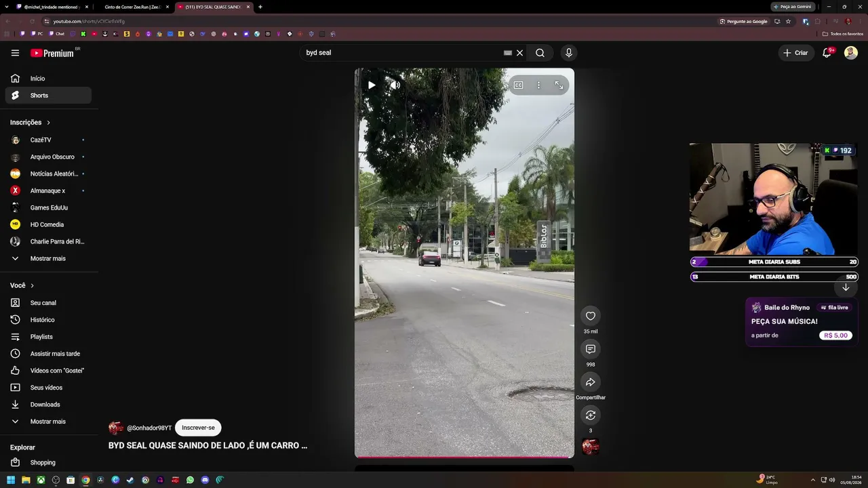
Task: Select Shorts in the sidebar
Action: (x=48, y=96)
